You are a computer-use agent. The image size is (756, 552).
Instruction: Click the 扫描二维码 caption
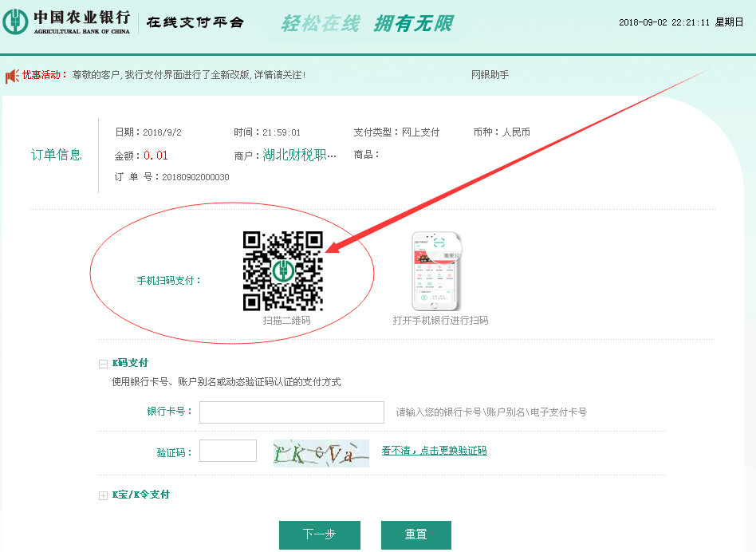tap(286, 321)
